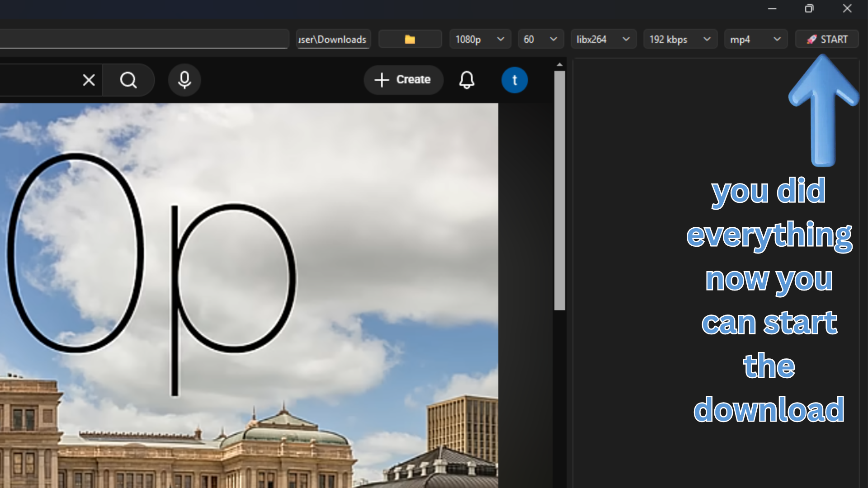Screen dimensions: 868x488
Task: Expand the libx264 codec dropdown
Action: (x=603, y=39)
